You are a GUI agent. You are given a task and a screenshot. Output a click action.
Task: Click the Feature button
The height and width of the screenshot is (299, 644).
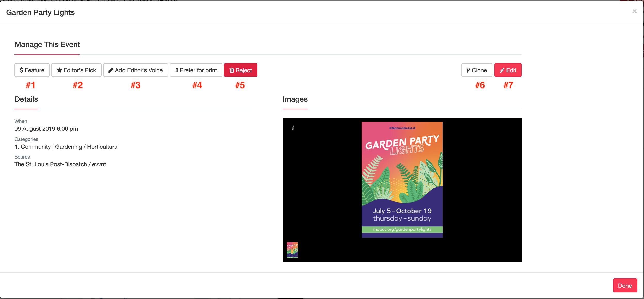(x=32, y=70)
